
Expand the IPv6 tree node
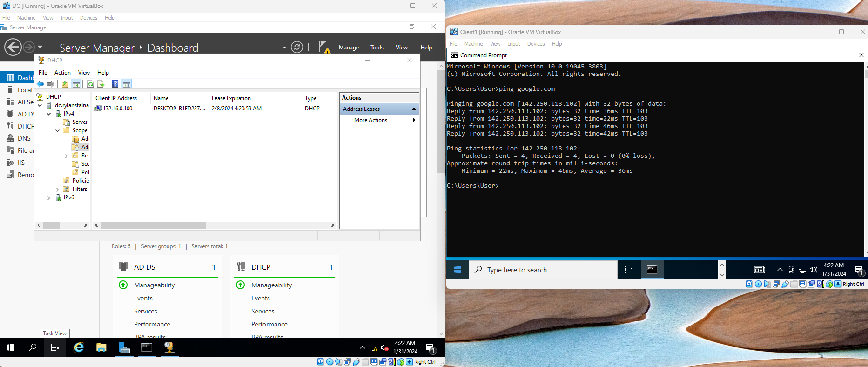pos(49,198)
